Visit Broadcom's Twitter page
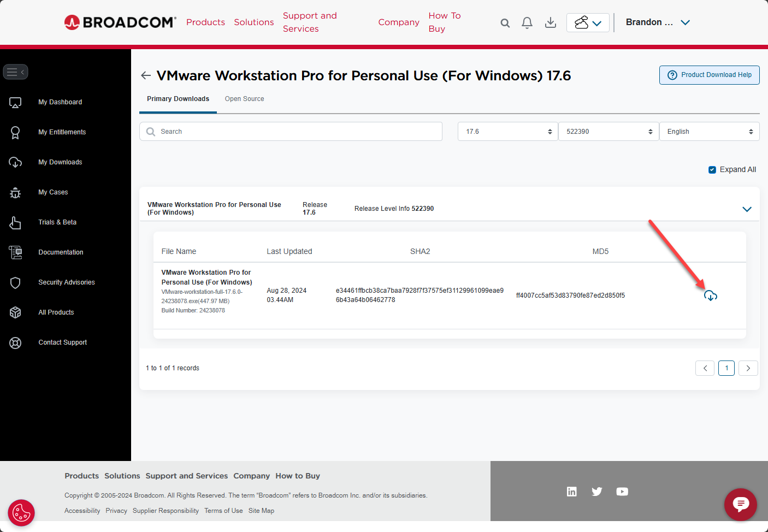 (597, 492)
